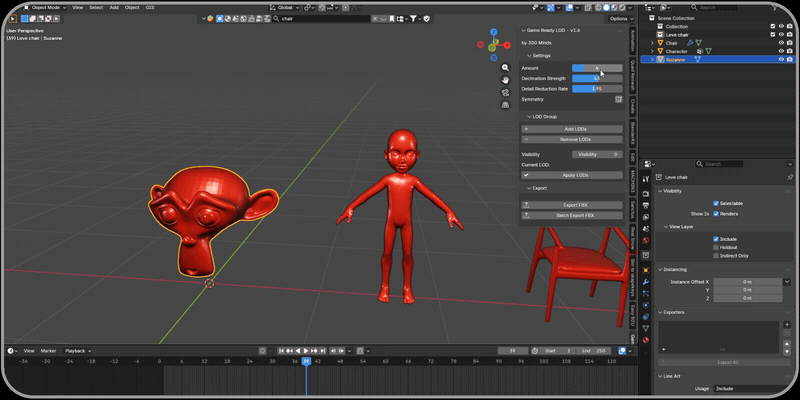The width and height of the screenshot is (800, 400).
Task: Hide the Chair object eye icon
Action: pos(781,43)
